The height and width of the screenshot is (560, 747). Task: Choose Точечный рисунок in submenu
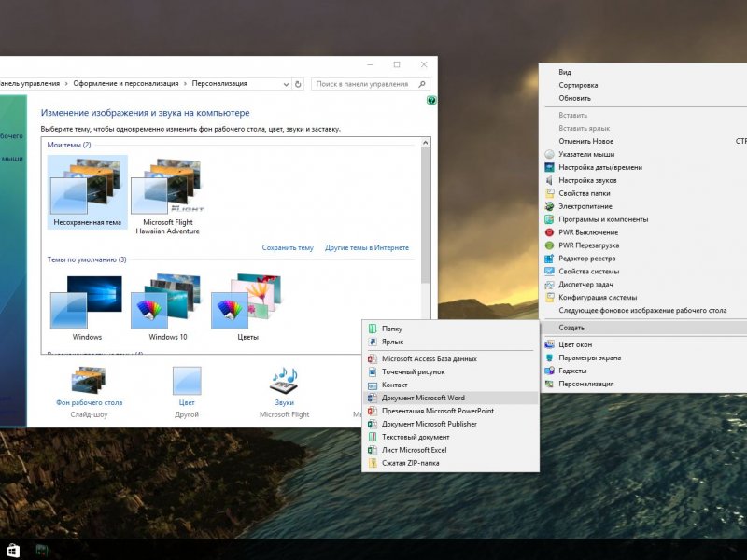coord(451,371)
